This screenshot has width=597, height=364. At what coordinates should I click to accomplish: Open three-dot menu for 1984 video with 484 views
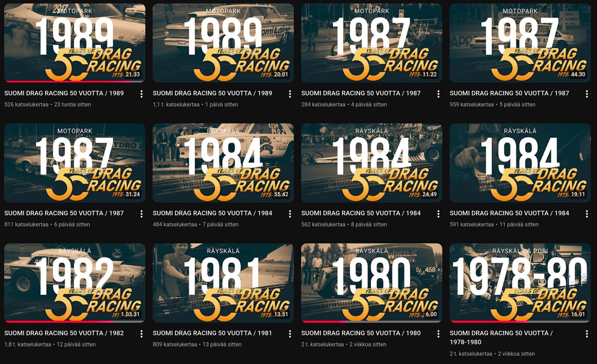[290, 214]
